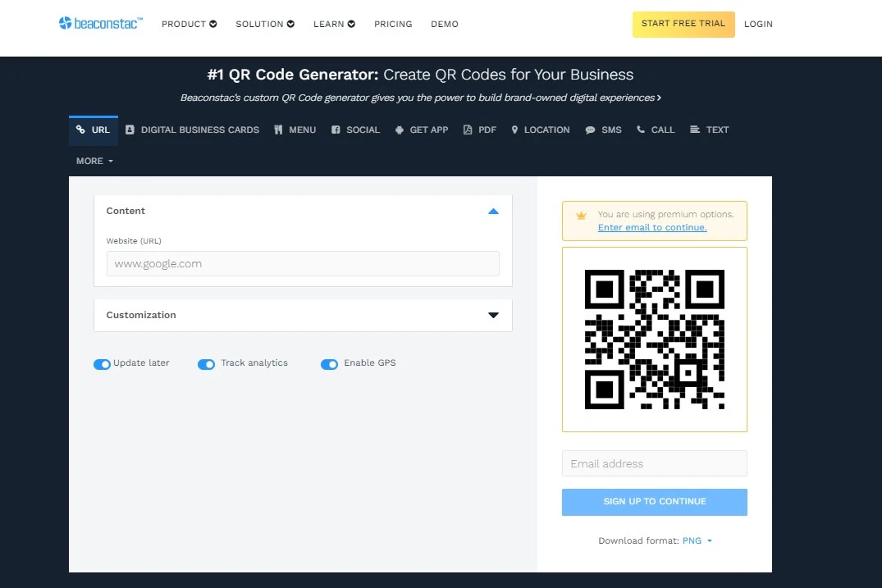
Task: Select the Digital Business Cards icon tab
Action: coord(130,130)
